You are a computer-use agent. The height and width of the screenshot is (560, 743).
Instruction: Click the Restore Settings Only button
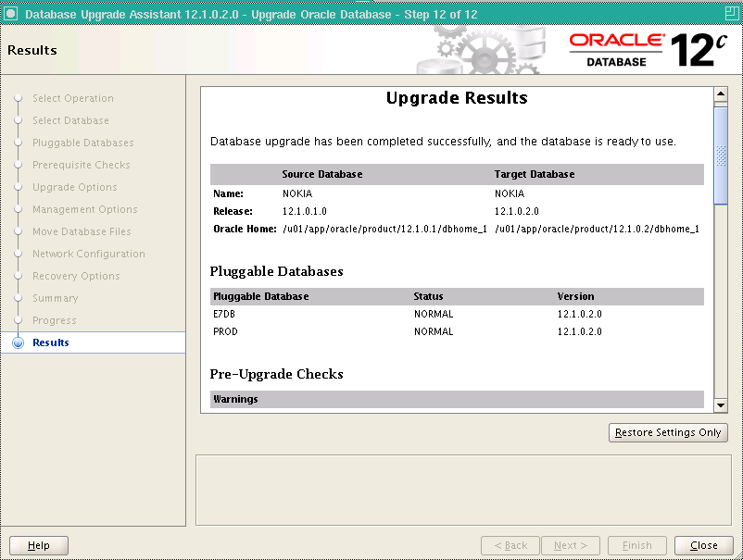tap(667, 432)
